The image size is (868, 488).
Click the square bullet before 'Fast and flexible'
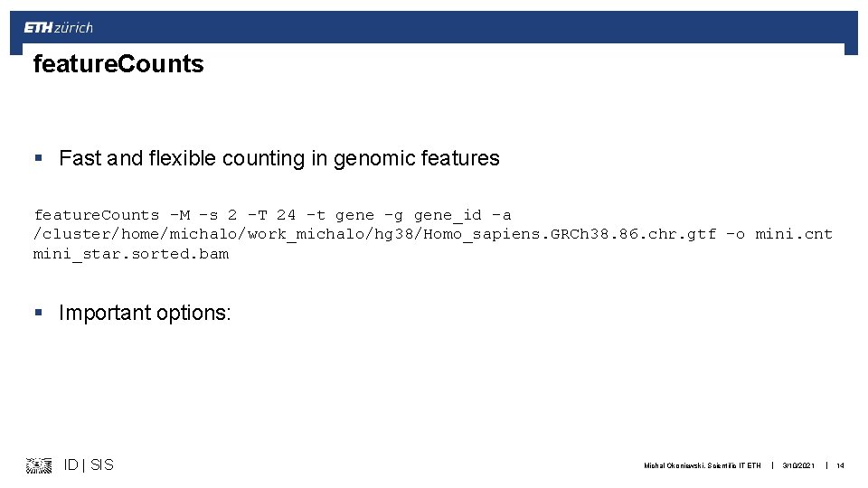(39, 159)
